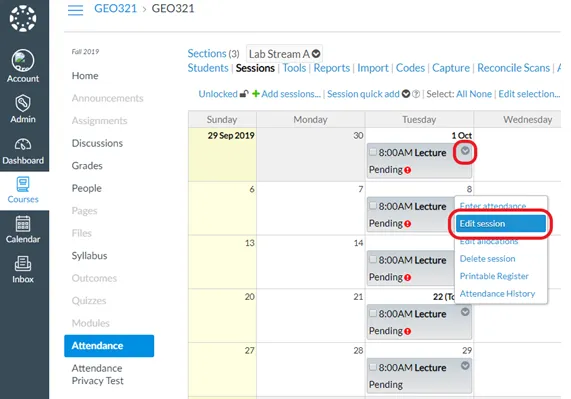Choose Enter attendance from context menu
571x399 pixels.
pos(493,206)
